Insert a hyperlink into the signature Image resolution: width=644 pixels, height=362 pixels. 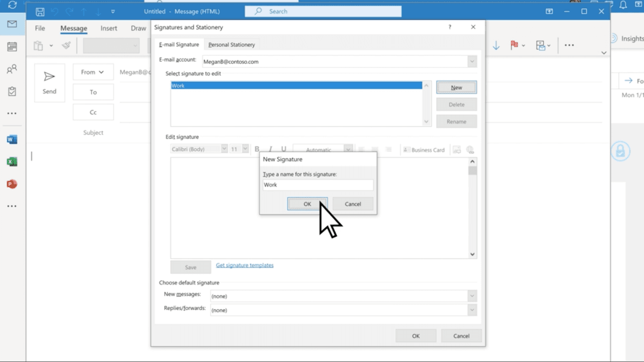(470, 149)
